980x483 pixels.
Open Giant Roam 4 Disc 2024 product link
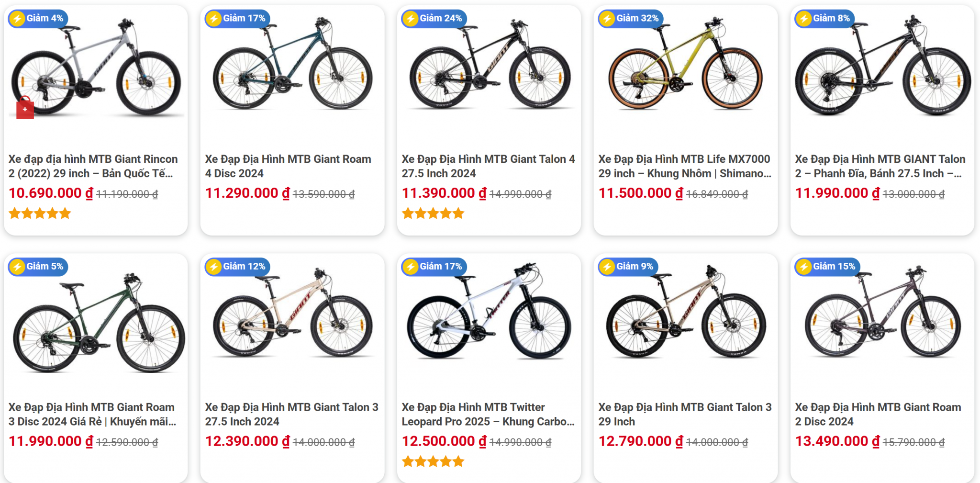coord(288,166)
